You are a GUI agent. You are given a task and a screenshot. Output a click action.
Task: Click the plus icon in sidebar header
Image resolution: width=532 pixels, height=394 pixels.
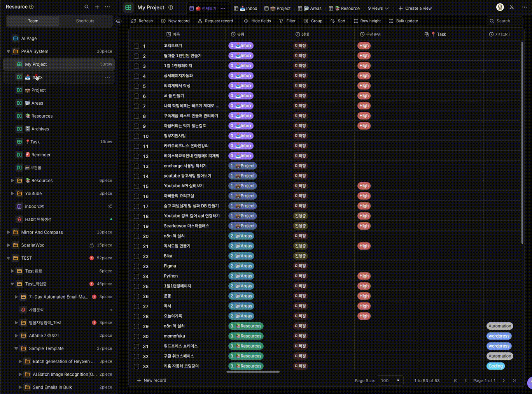[x=97, y=7]
